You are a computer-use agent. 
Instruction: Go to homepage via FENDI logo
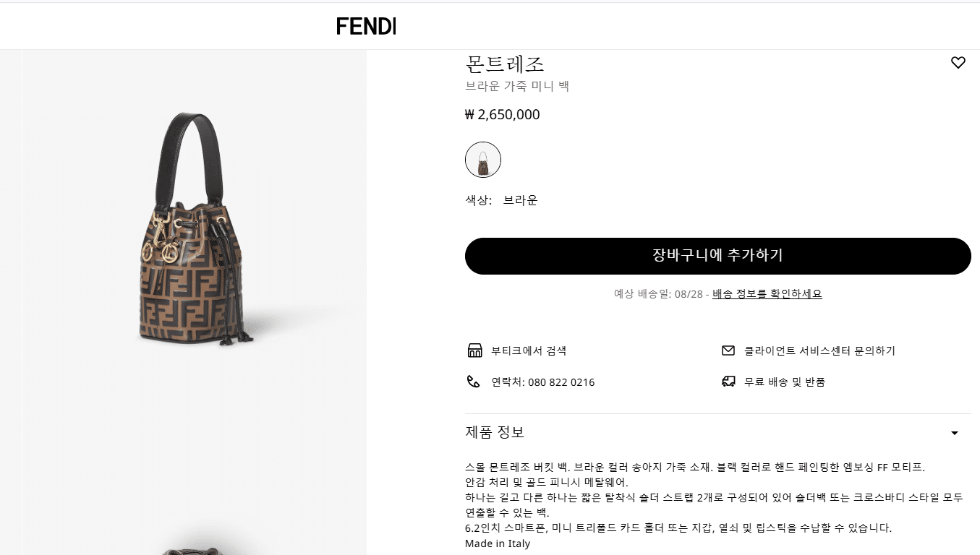(x=366, y=27)
